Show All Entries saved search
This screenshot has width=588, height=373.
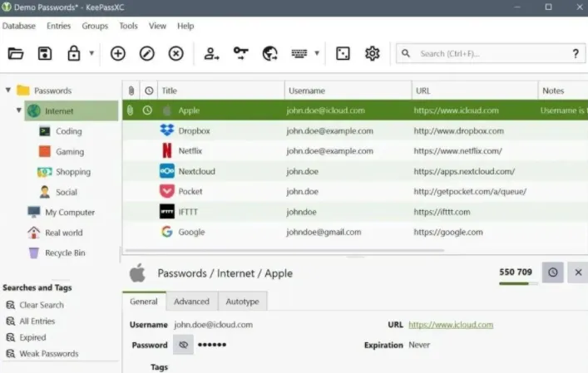tap(37, 321)
